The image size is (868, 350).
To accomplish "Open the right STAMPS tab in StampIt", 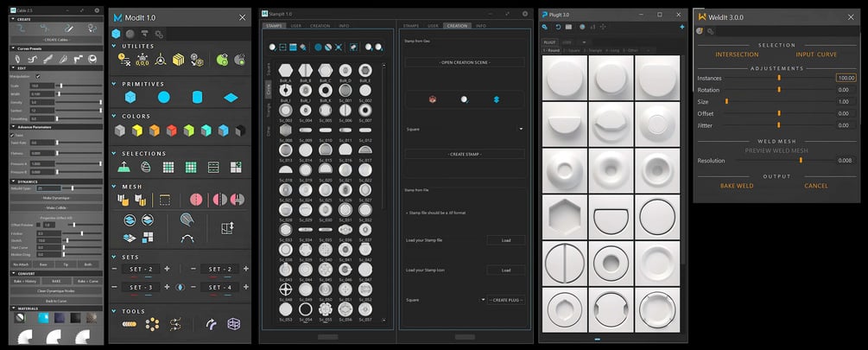I will click(x=411, y=26).
